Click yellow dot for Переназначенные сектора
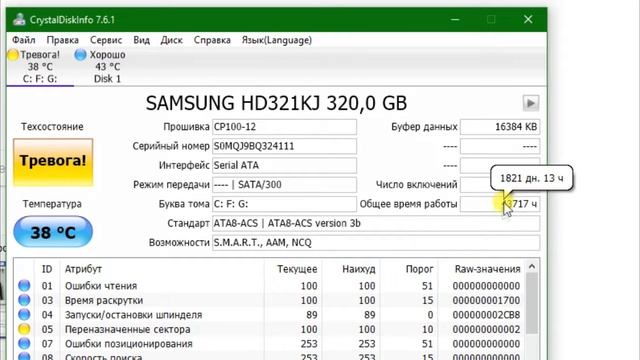Screen dimensions: 640x360 coord(24,329)
